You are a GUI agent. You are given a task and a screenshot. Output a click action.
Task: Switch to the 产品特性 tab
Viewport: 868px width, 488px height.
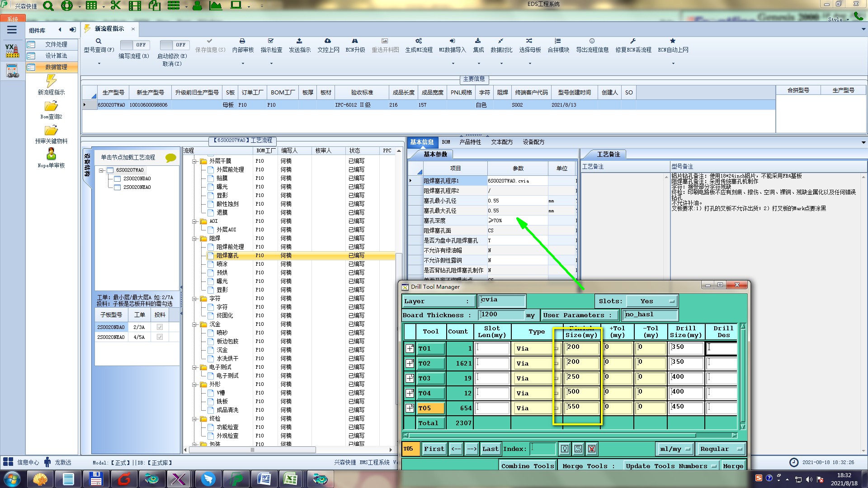coord(470,142)
